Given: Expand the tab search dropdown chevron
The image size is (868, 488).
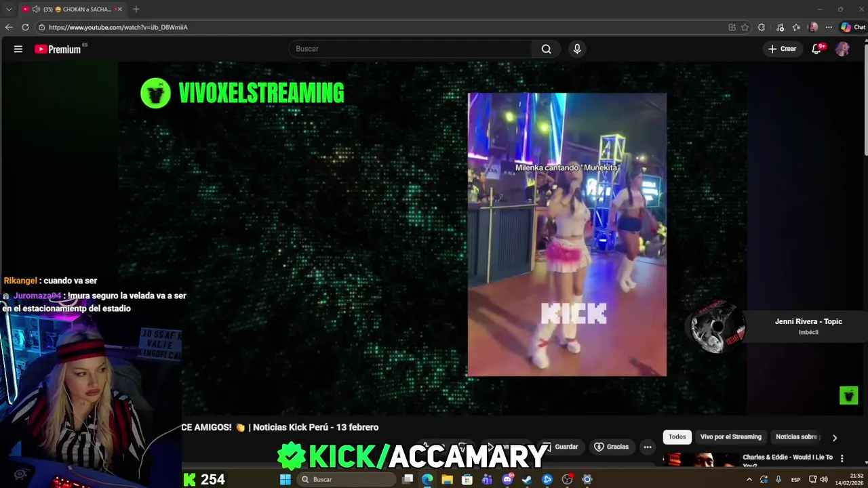Looking at the screenshot, I should (9, 9).
